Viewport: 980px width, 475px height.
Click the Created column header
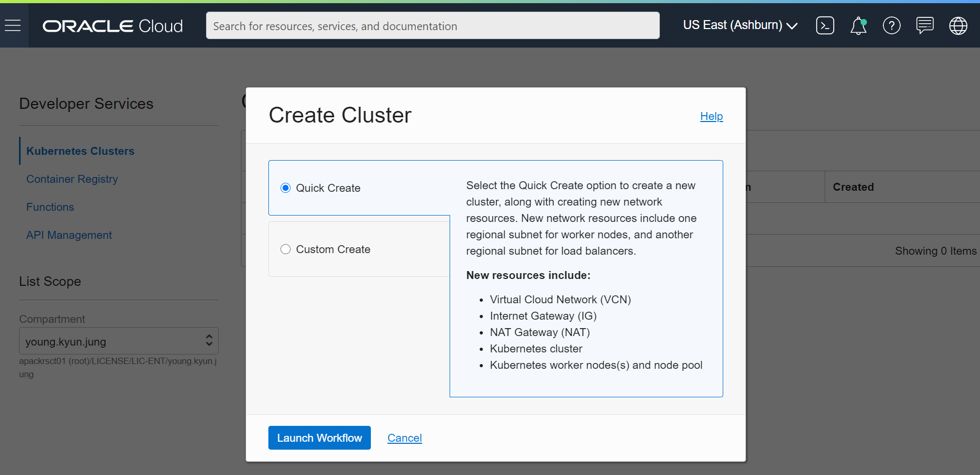pyautogui.click(x=853, y=187)
